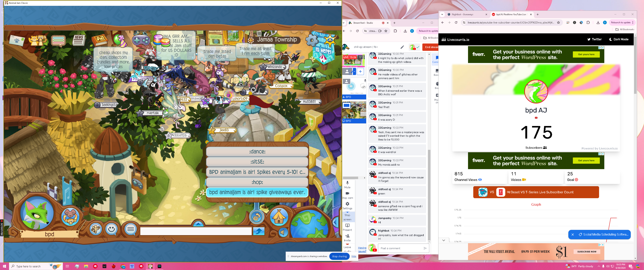This screenshot has height=270, width=644.
Task: Open the Twitter link on Livecounts
Action: [x=594, y=39]
